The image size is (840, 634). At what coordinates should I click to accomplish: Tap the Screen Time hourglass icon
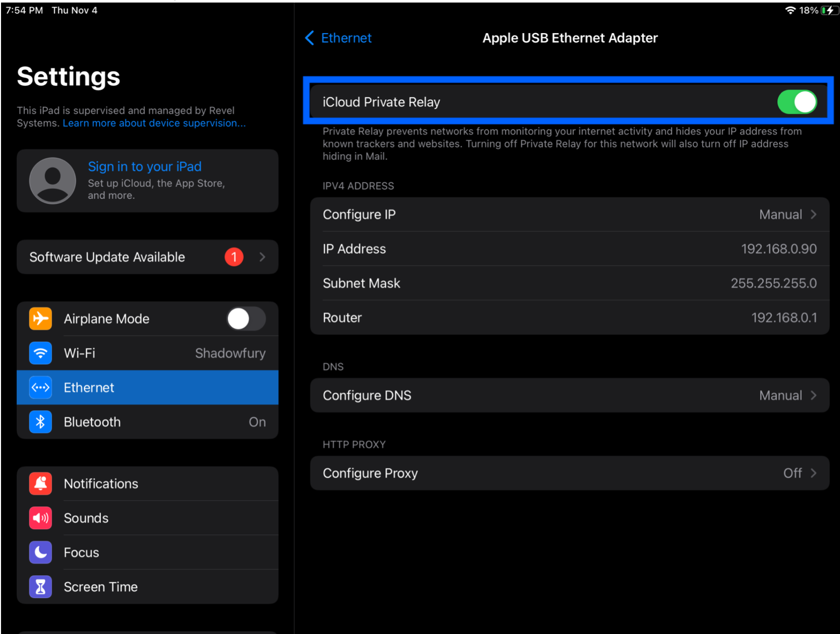point(40,587)
